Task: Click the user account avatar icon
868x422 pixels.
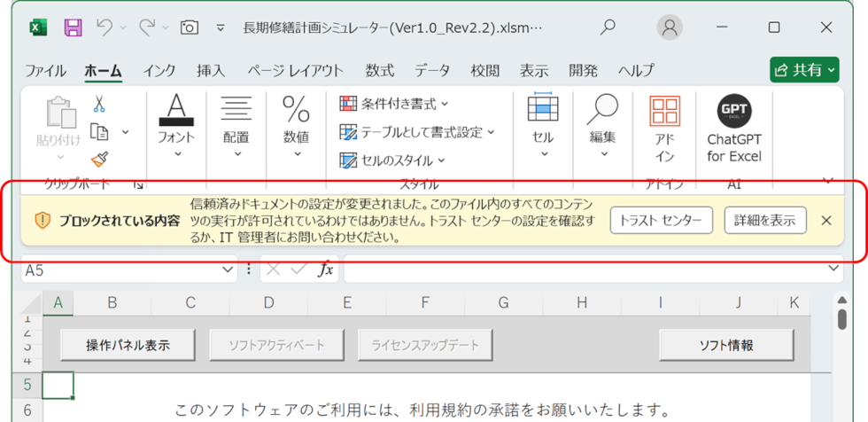Action: (670, 27)
